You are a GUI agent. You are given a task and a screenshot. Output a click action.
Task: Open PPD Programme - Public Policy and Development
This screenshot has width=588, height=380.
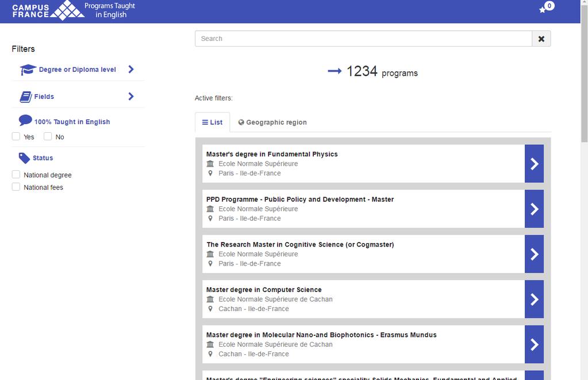300,199
